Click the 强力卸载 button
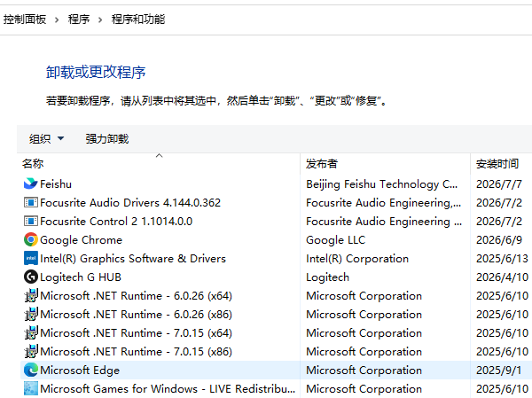 click(107, 139)
